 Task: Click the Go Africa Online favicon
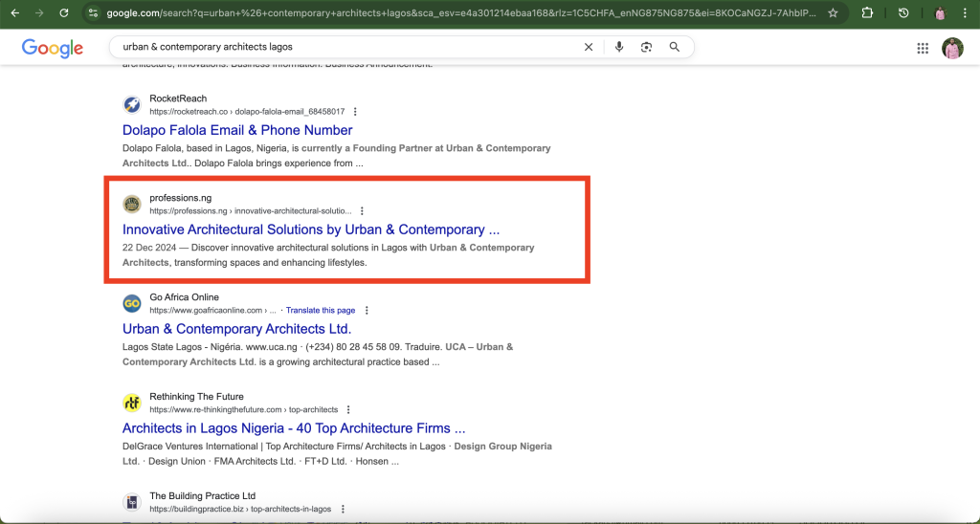[132, 303]
